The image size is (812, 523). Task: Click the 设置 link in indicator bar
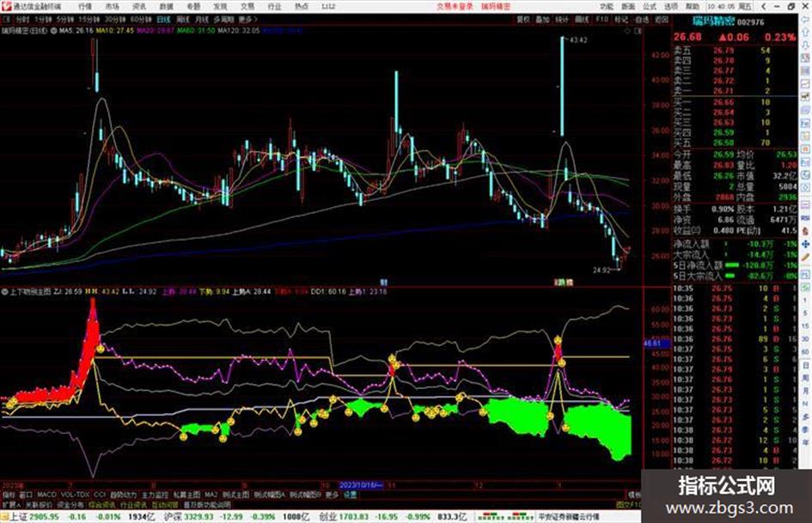[x=351, y=495]
